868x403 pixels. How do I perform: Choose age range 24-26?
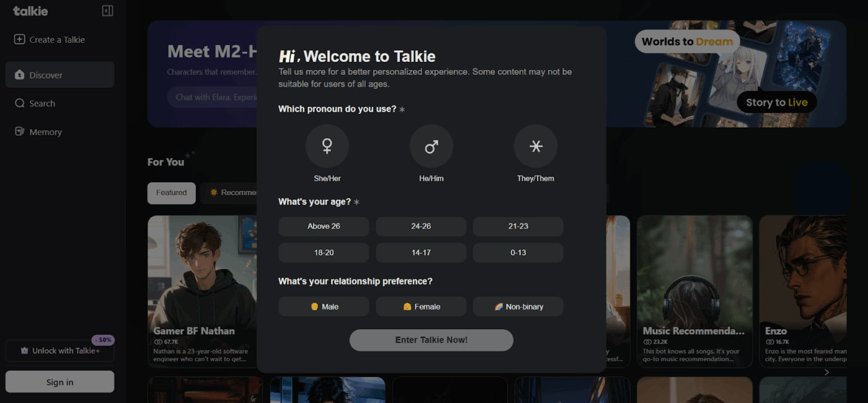[421, 226]
